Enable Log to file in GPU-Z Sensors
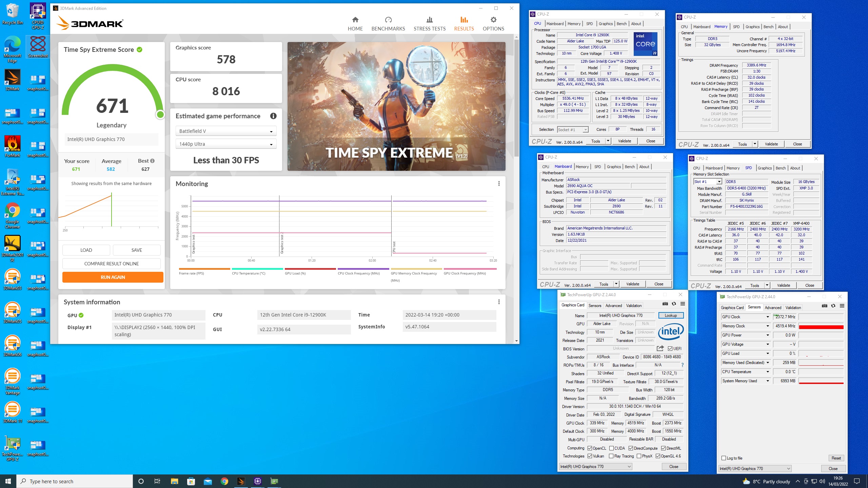Viewport: 868px width, 488px height. coord(724,458)
